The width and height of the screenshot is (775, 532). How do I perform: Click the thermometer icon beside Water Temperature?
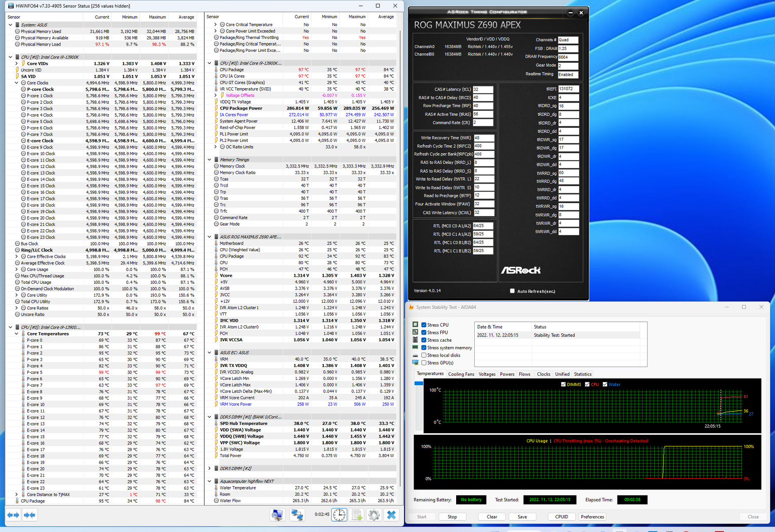[216, 488]
